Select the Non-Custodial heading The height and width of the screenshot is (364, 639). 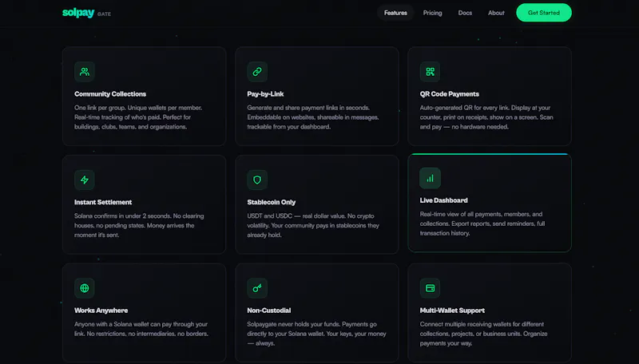[x=268, y=311]
